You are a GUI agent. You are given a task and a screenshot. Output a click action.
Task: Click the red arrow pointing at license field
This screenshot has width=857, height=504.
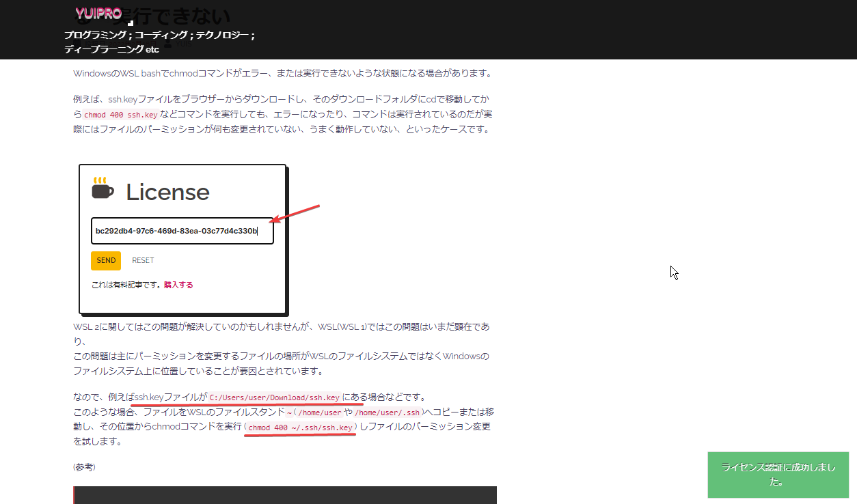295,212
